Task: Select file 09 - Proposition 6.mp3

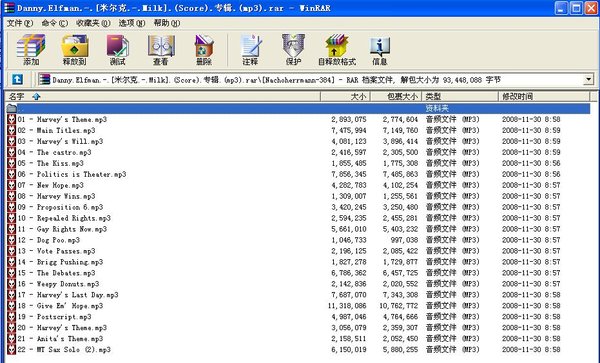Action: point(60,207)
